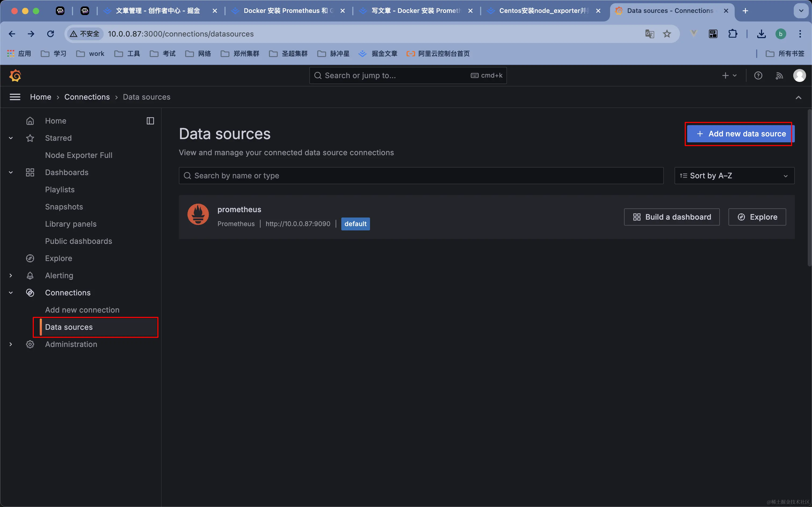Viewport: 812px width, 507px height.
Task: Expand the Administration section chevron
Action: coord(11,344)
